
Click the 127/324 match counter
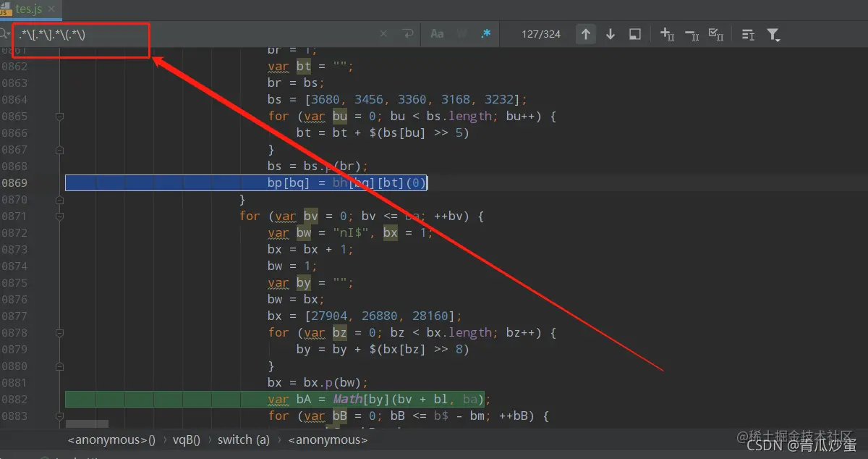[541, 34]
